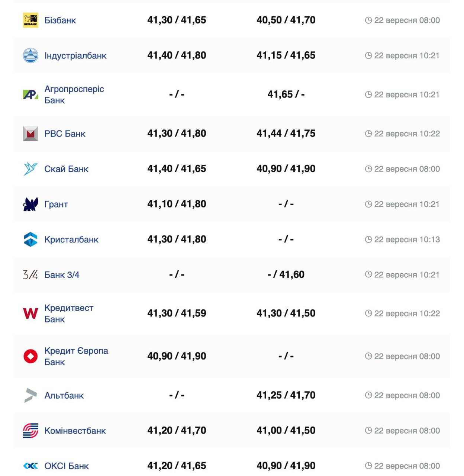Click the clock icon in Грант row
Screen dimensions: 464x476
click(x=368, y=204)
